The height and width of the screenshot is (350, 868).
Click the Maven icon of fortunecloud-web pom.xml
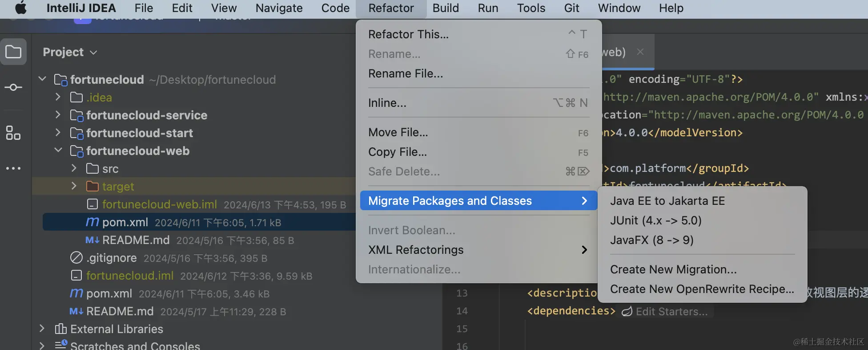point(92,222)
